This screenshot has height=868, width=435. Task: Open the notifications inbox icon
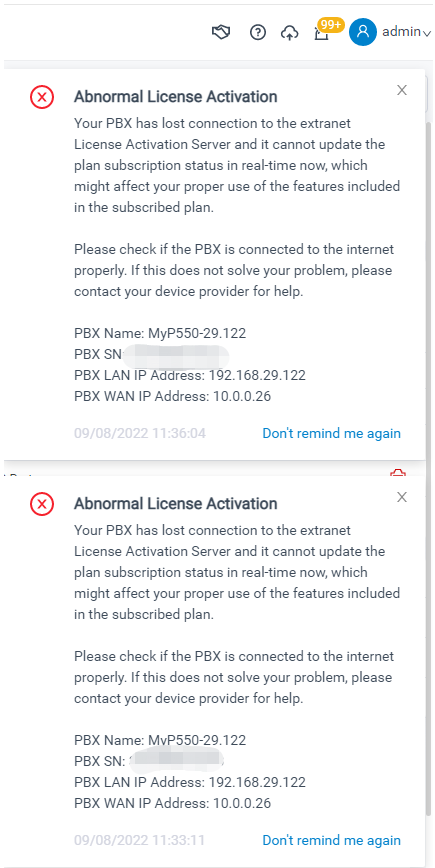[x=322, y=34]
